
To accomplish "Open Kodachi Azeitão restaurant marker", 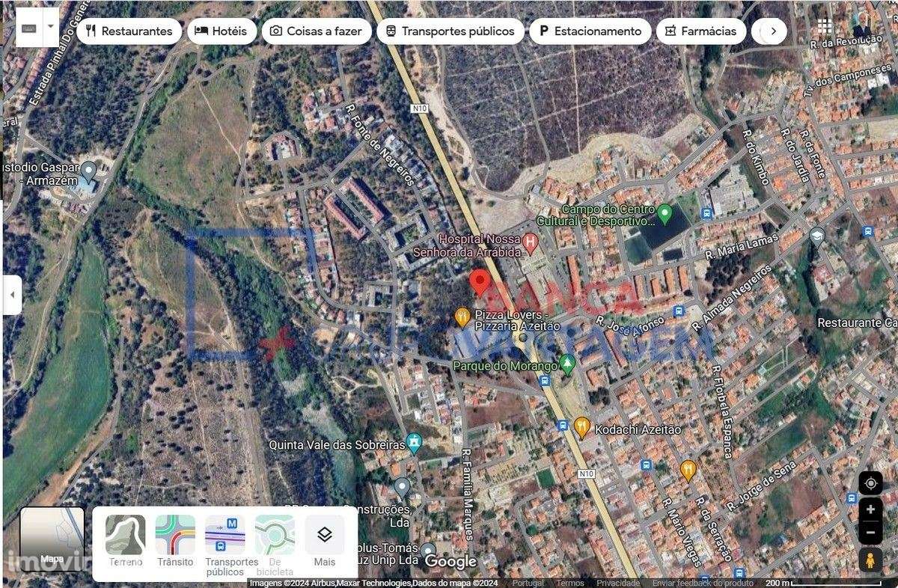I will [582, 427].
